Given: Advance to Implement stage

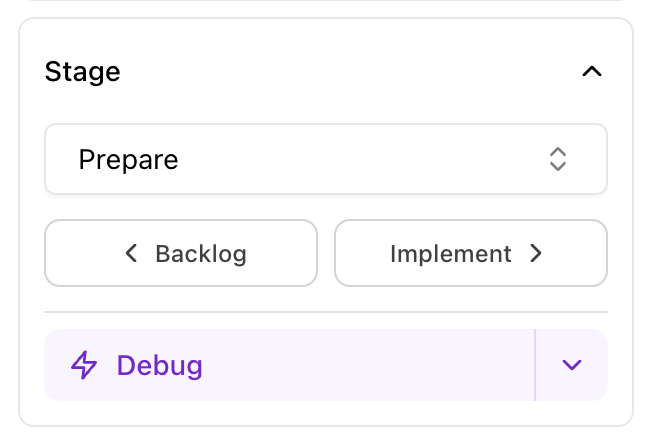Looking at the screenshot, I should [x=470, y=254].
